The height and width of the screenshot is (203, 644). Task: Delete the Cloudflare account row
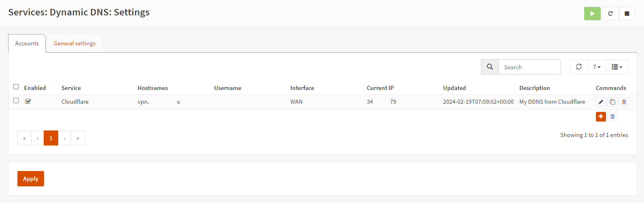[624, 102]
